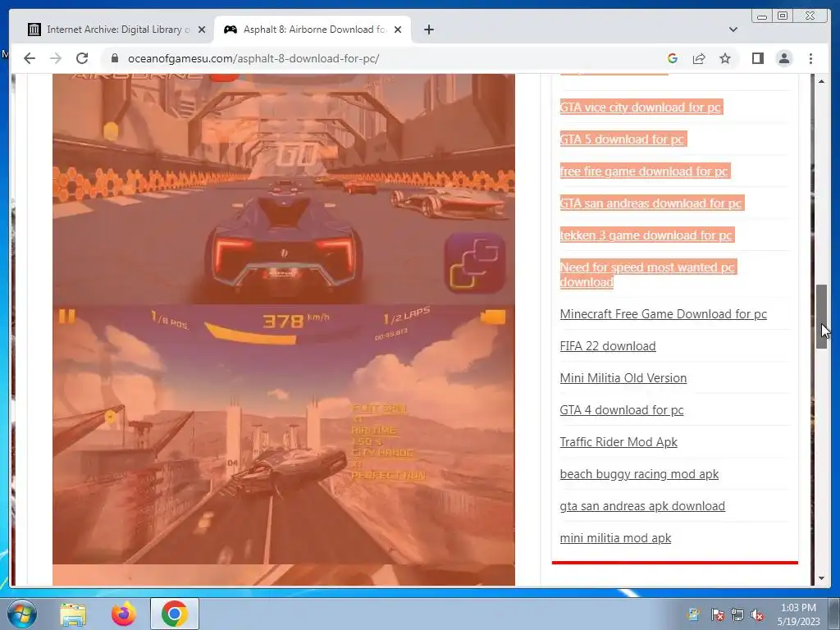Open the Action Center flag tray icon

717,614
